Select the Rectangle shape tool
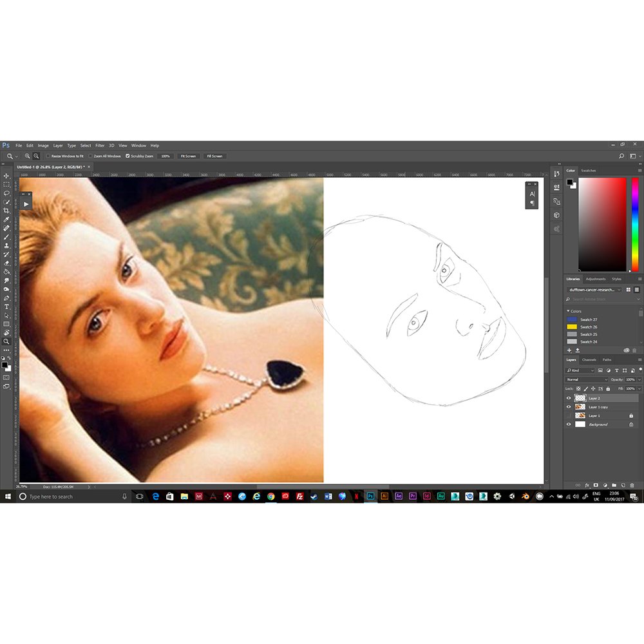 point(6,324)
